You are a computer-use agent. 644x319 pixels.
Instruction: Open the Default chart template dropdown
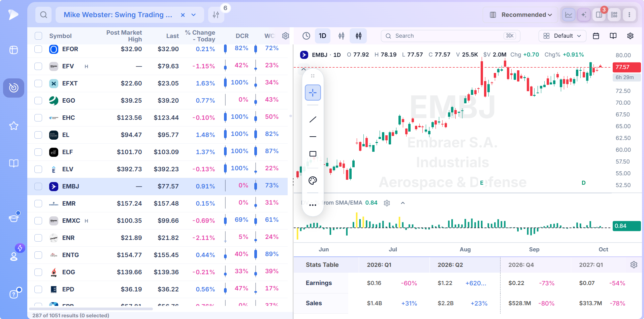tap(562, 36)
